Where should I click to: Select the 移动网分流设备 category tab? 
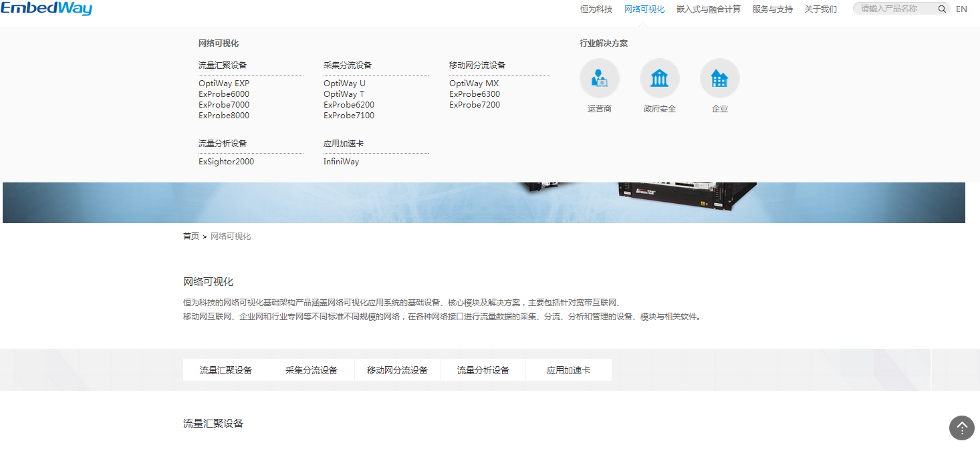tap(397, 370)
